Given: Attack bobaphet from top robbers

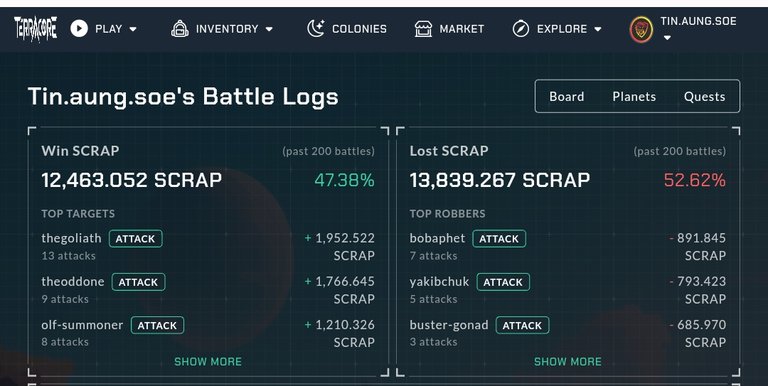Looking at the screenshot, I should coord(499,239).
